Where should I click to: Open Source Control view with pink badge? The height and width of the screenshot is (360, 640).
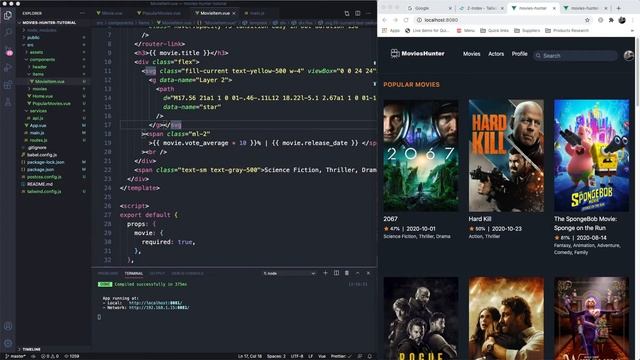pos(8,51)
